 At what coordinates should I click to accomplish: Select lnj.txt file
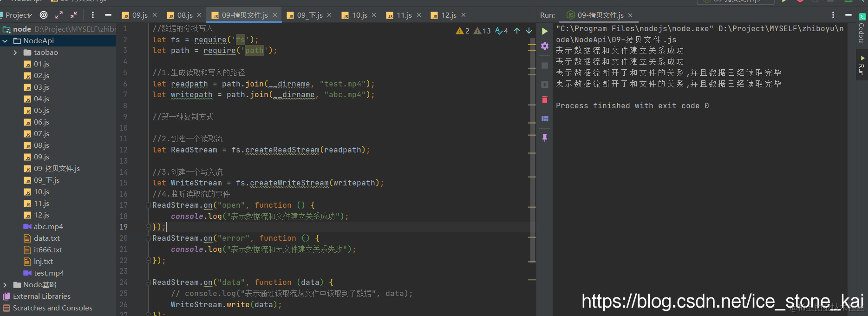pos(43,262)
